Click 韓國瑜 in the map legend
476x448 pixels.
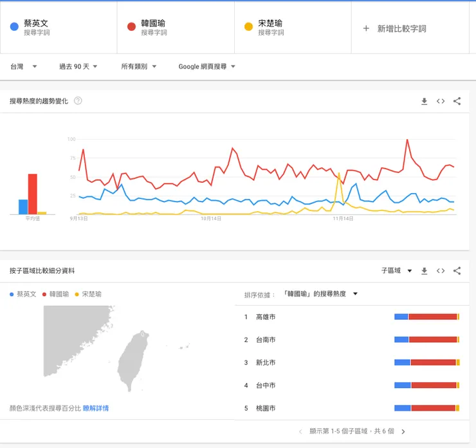(x=55, y=294)
